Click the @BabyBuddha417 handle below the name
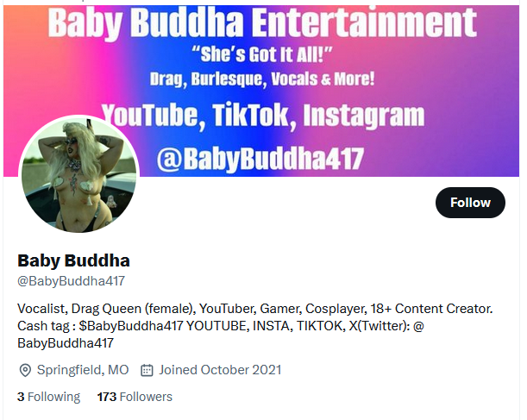Viewport: 527px width, 420px height. (x=71, y=281)
